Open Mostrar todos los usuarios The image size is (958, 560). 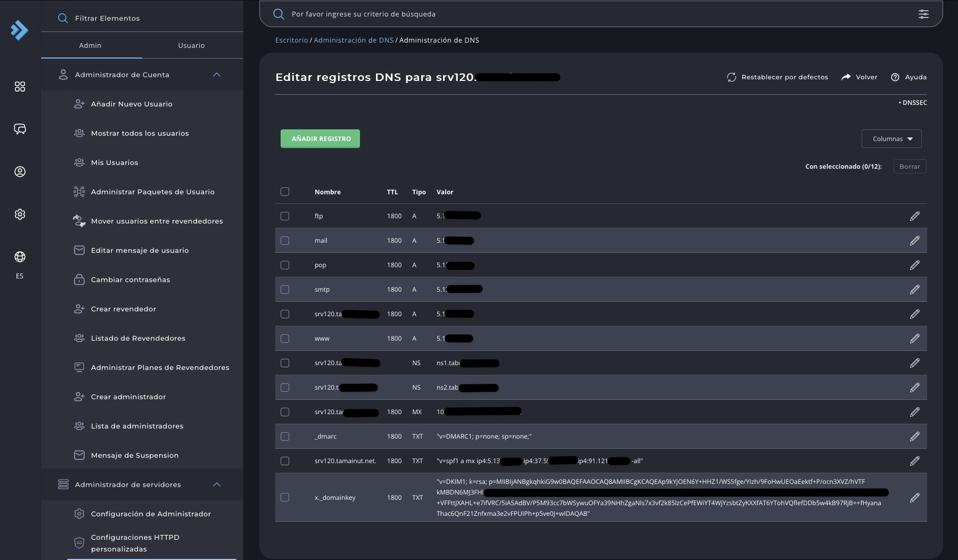click(140, 133)
